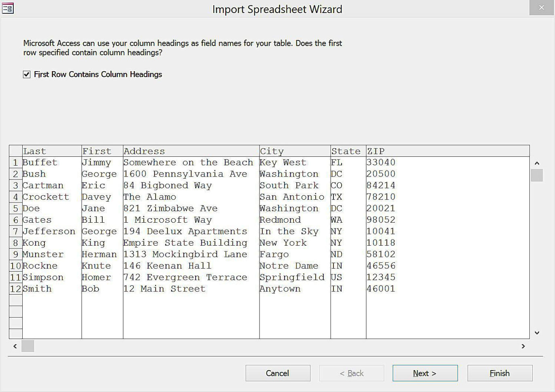Uncheck First Row Contains Column Headings
Image resolution: width=555 pixels, height=392 pixels.
point(27,74)
